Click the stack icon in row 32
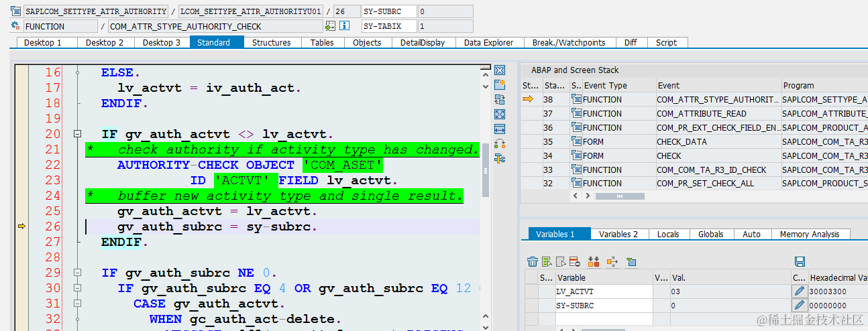The image size is (868, 331). pos(576,184)
